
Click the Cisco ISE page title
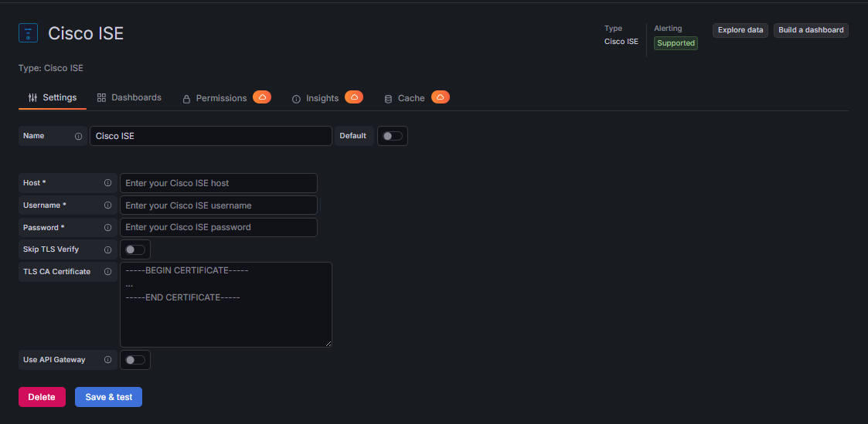pos(86,34)
